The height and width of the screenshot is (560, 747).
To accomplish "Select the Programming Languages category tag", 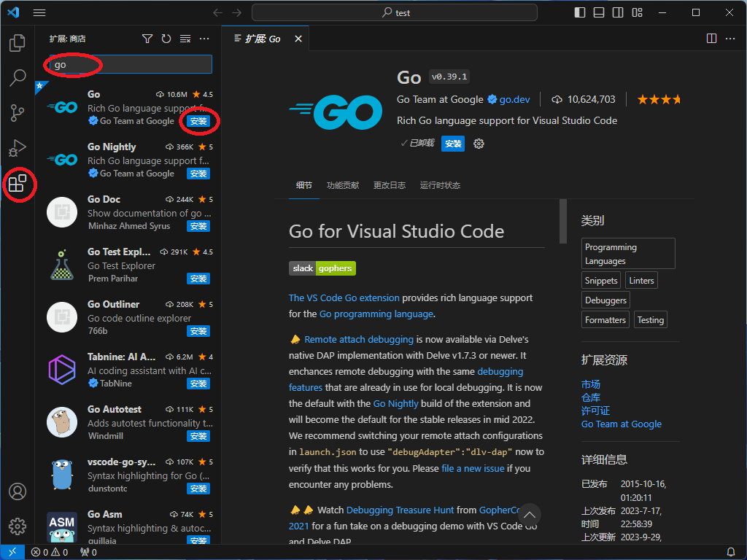I will pyautogui.click(x=628, y=254).
